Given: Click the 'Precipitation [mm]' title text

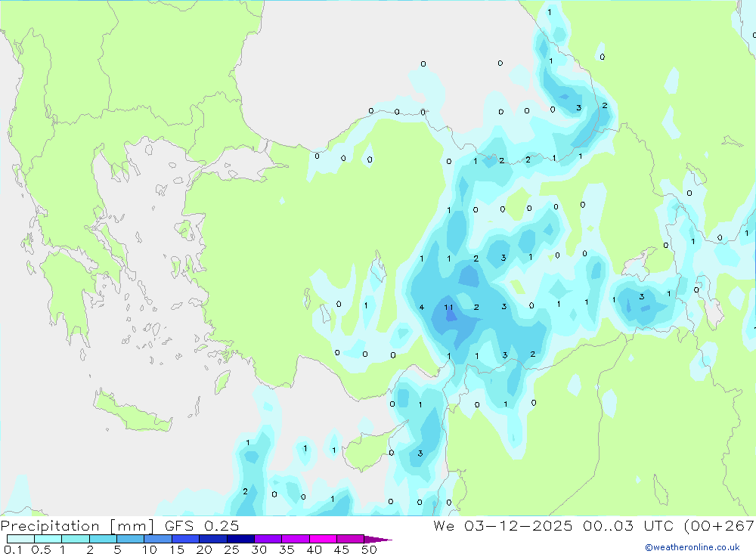Looking at the screenshot, I should tap(77, 525).
